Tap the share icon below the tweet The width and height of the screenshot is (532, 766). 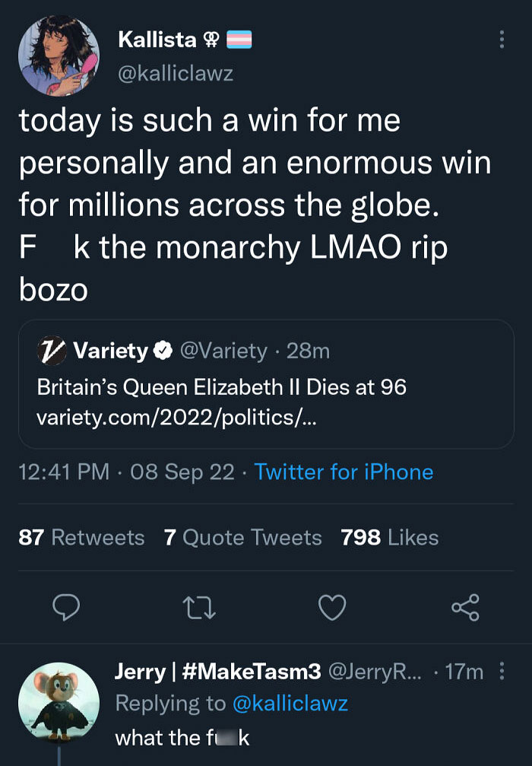coord(464,607)
